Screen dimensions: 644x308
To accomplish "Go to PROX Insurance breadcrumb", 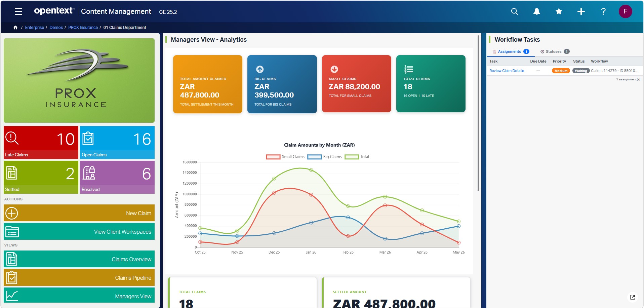I will (83, 28).
